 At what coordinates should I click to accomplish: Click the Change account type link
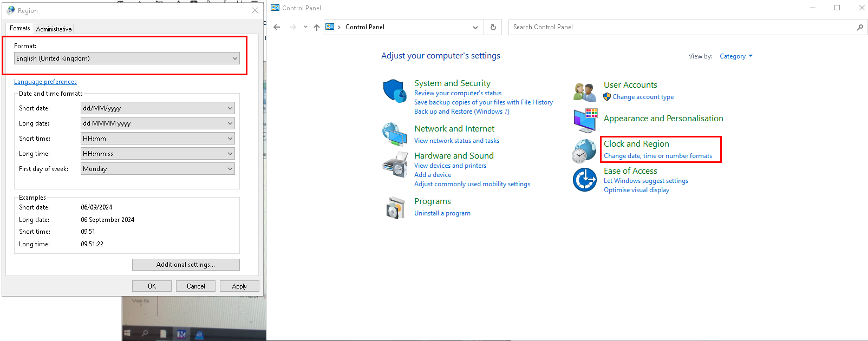(x=643, y=97)
